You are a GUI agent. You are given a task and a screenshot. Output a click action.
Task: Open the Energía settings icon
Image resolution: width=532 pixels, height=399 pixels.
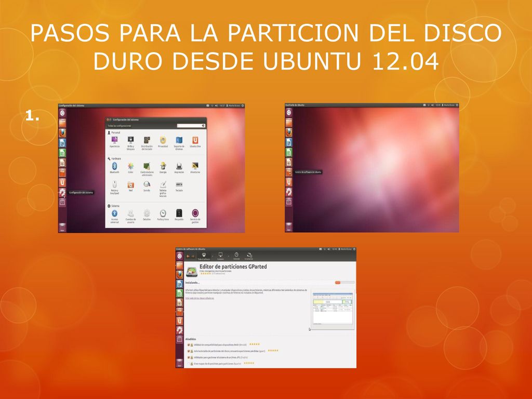[x=163, y=168]
